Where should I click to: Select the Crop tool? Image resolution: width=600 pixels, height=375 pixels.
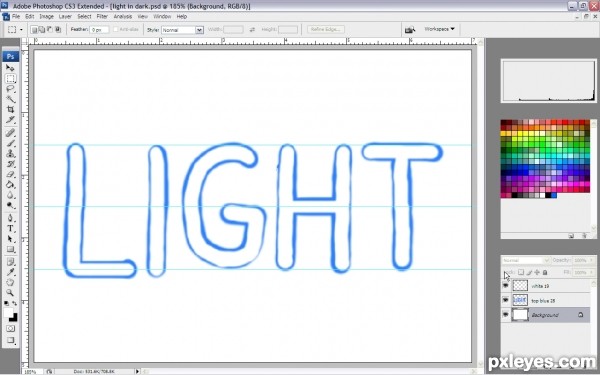tap(10, 109)
